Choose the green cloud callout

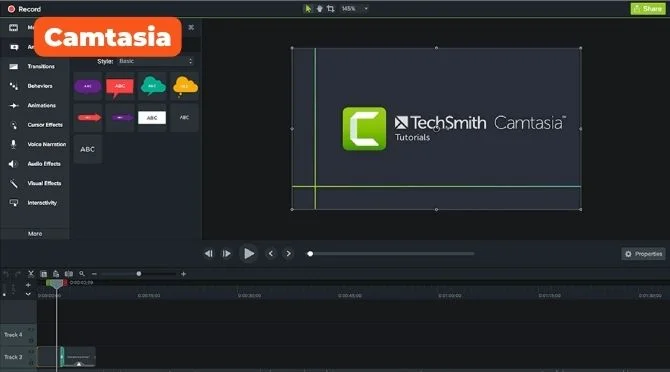coord(153,86)
